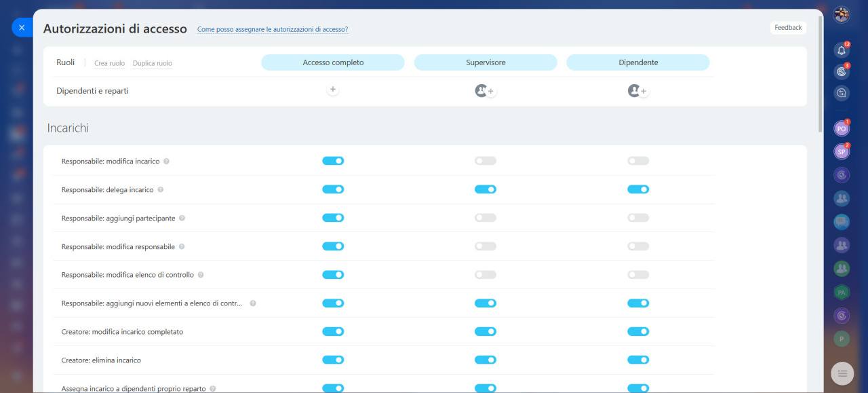Viewport: 868px width, 393px height.
Task: Disable aggiungi nuovi elementi for Dipendente
Action: 638,303
